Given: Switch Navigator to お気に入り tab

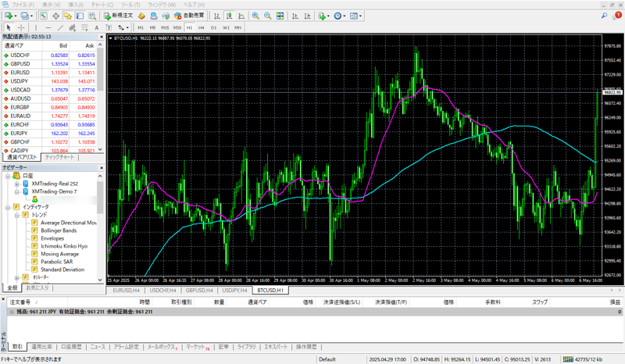Looking at the screenshot, I should 37,287.
